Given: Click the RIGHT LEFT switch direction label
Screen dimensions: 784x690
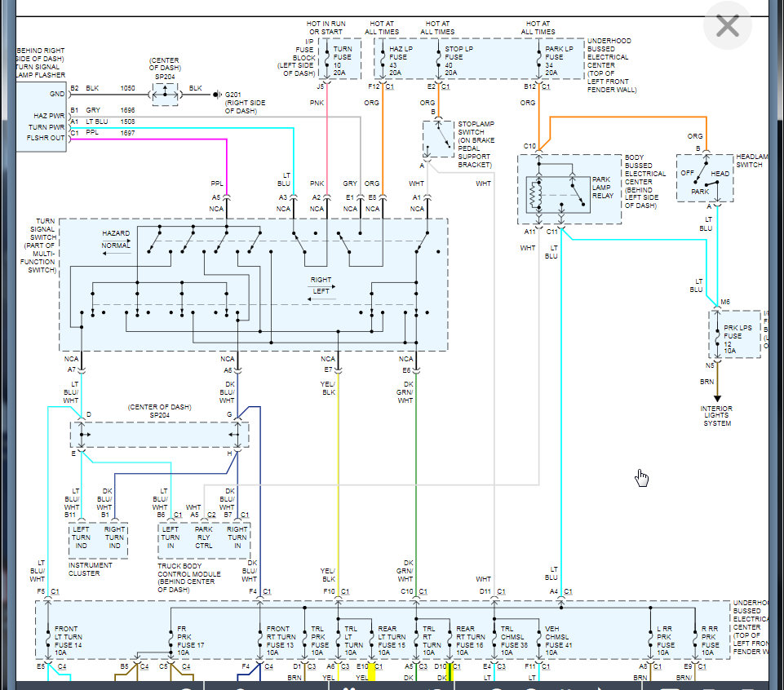Looking at the screenshot, I should coord(321,285).
